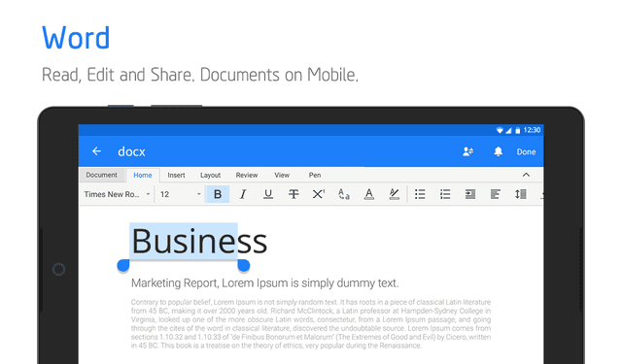The width and height of the screenshot is (622, 364).
Task: Toggle bold formatting
Action: [218, 194]
